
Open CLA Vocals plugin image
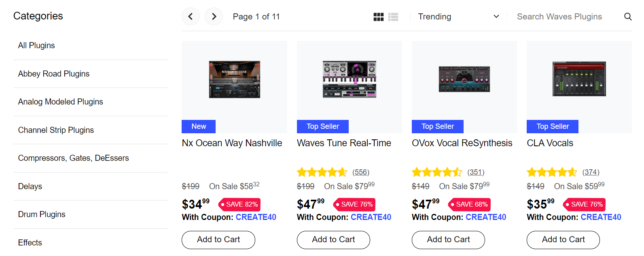tap(579, 79)
